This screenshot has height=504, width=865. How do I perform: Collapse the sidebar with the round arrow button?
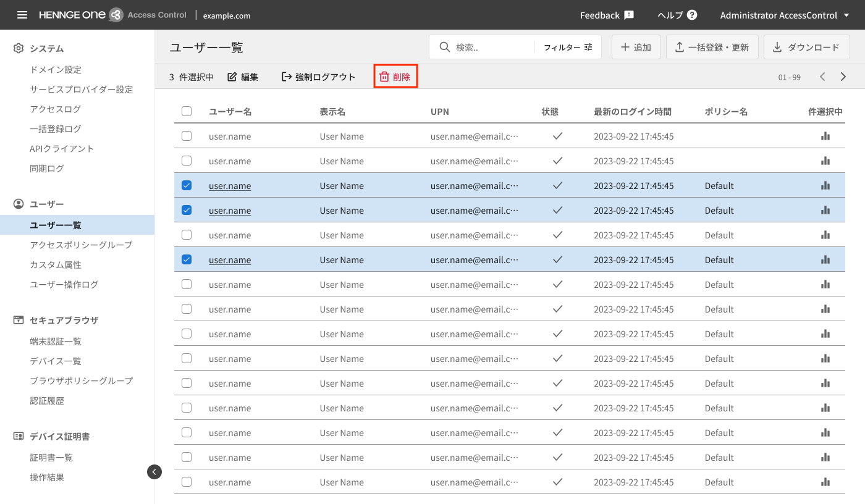(154, 472)
